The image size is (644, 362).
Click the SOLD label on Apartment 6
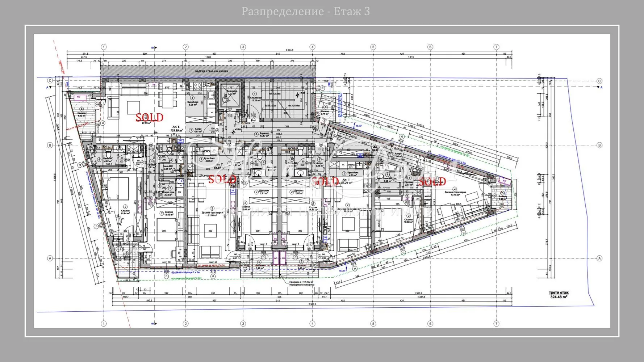pos(149,117)
